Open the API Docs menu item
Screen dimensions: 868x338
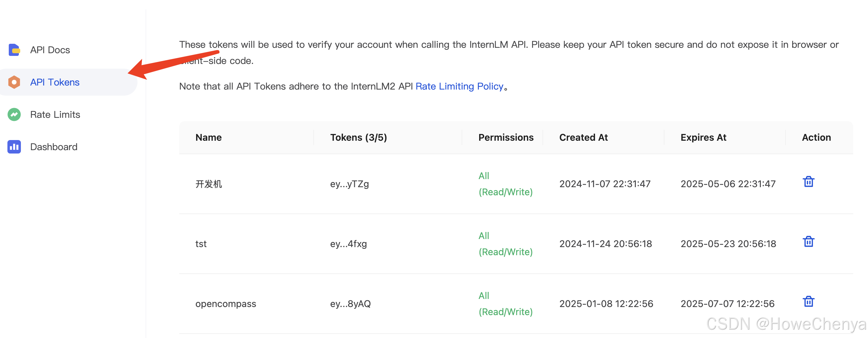point(50,50)
